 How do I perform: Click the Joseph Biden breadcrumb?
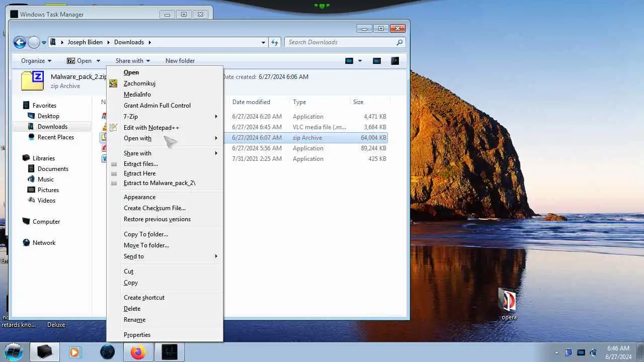85,42
